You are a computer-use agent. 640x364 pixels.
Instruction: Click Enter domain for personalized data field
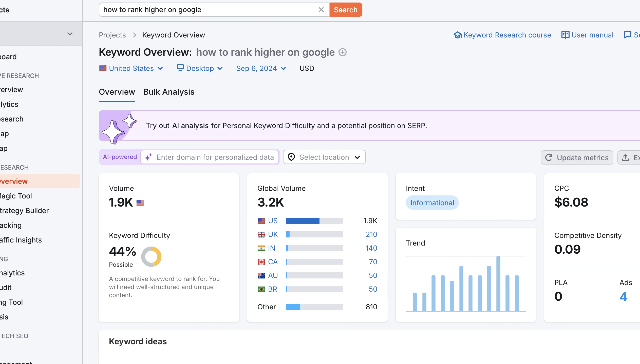coord(215,157)
